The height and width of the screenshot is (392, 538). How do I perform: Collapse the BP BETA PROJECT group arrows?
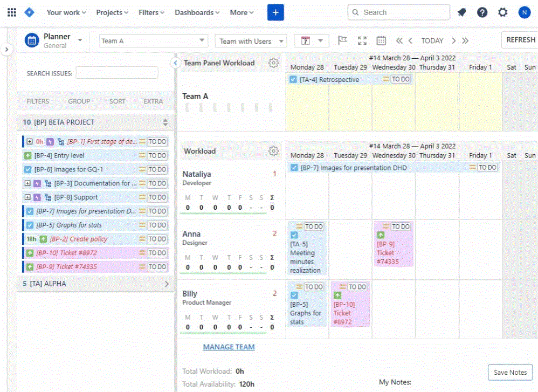point(165,122)
